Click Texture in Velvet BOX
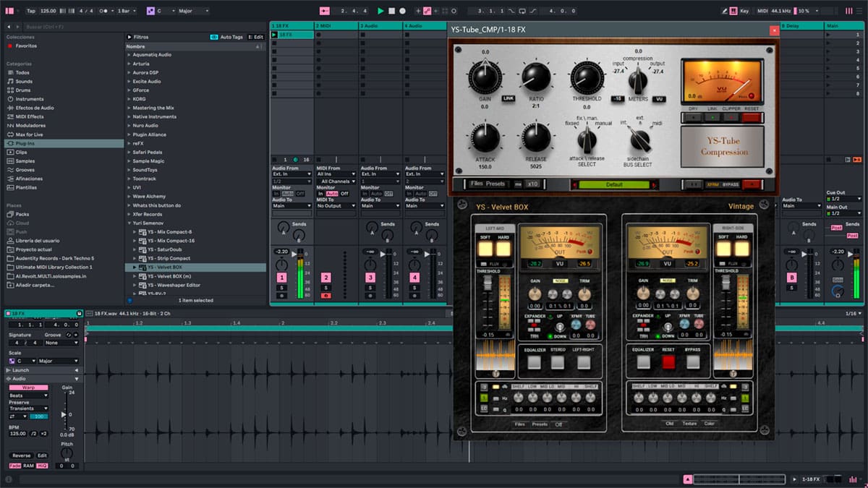 pos(689,424)
